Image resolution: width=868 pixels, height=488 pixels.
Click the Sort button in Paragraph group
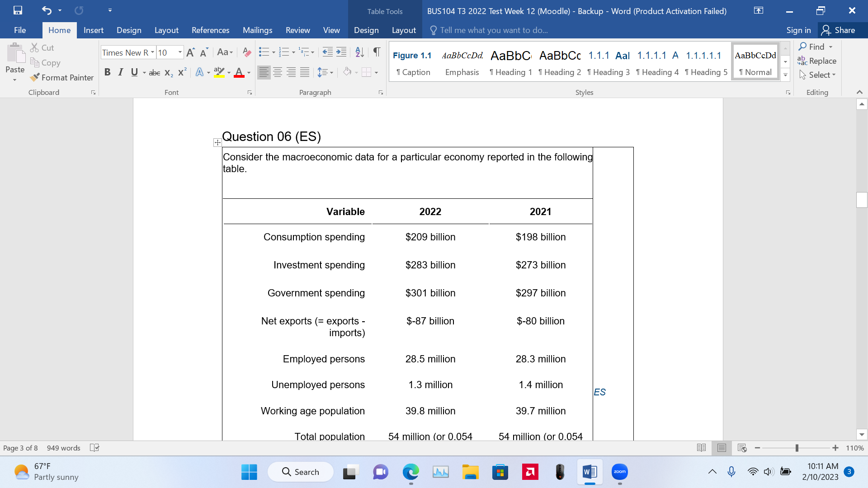(359, 52)
